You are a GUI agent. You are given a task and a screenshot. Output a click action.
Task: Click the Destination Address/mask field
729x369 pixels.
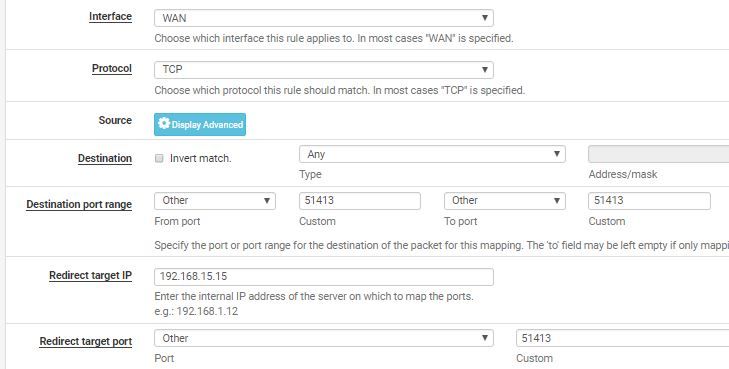tap(658, 154)
